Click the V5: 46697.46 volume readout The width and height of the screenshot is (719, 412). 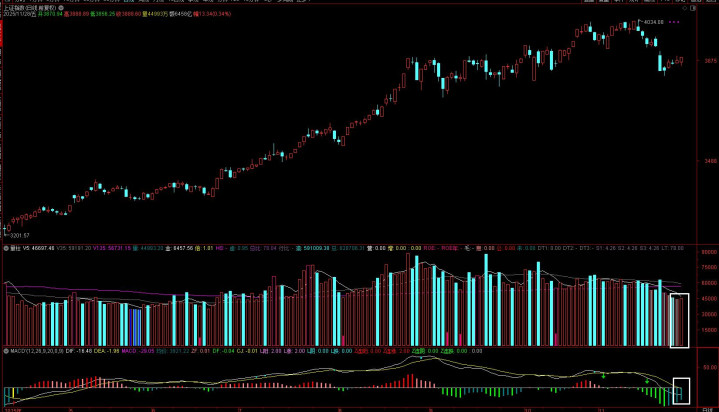tap(39, 248)
